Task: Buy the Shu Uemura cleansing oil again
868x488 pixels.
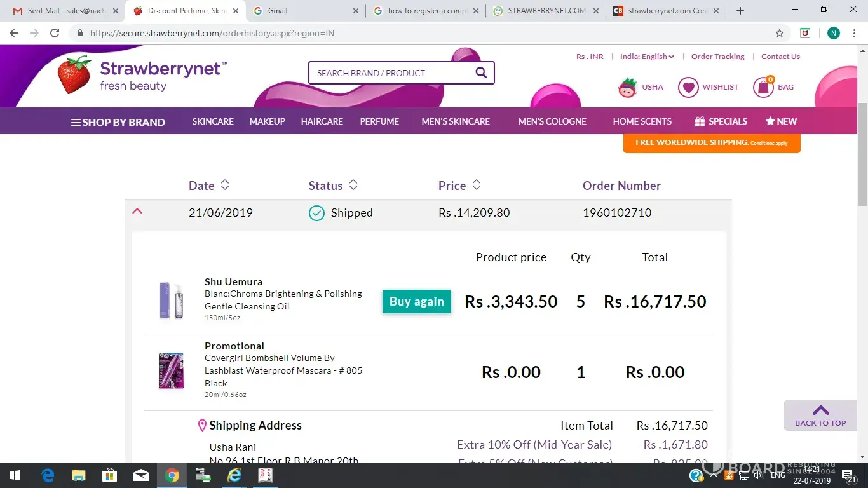Action: (417, 302)
